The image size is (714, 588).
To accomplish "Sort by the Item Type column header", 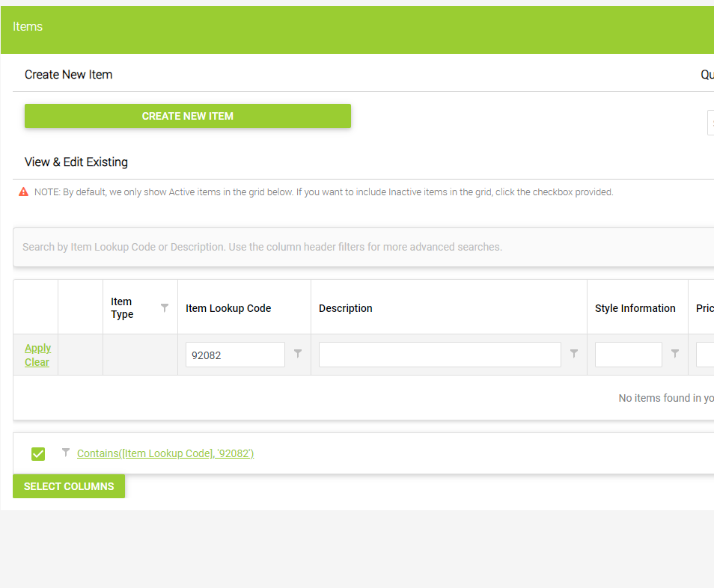I will coord(122,308).
